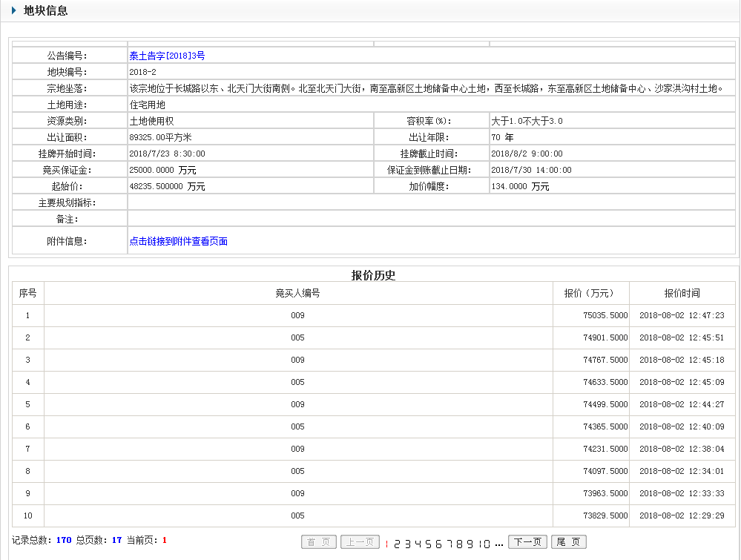Screen dimensions: 741x560
Task: Select bidder number 005 in row 2
Action: point(297,337)
